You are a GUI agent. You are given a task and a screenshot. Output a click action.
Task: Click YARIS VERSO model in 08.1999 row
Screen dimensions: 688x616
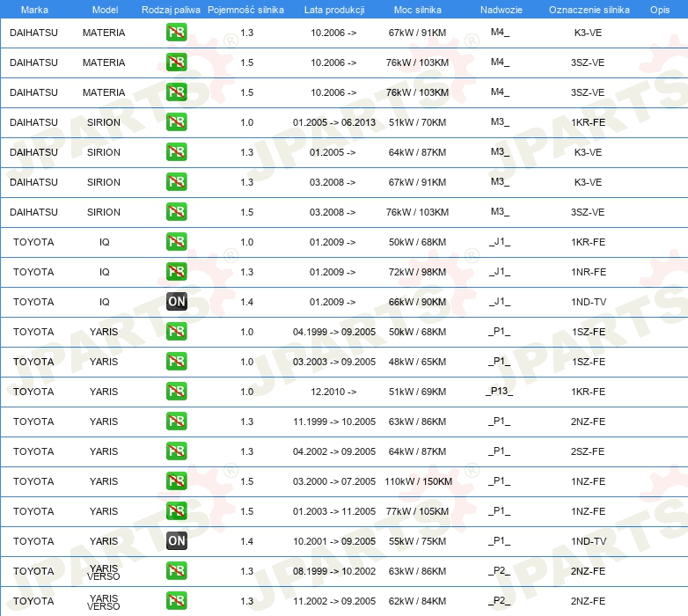click(x=104, y=572)
